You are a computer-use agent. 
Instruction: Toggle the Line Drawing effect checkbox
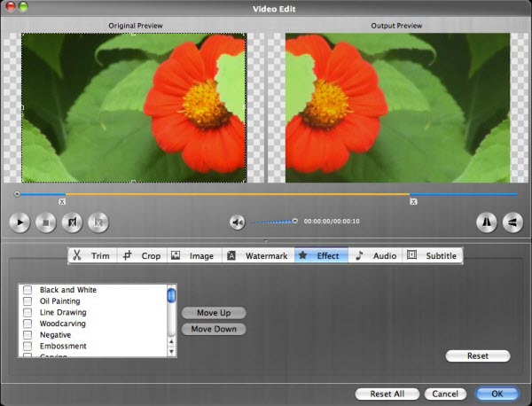click(x=27, y=312)
